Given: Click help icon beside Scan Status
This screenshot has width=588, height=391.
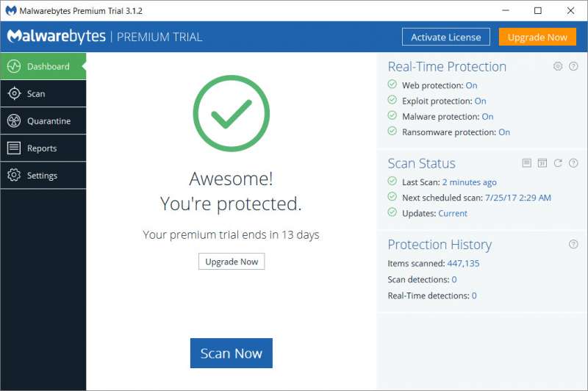Looking at the screenshot, I should pos(573,163).
